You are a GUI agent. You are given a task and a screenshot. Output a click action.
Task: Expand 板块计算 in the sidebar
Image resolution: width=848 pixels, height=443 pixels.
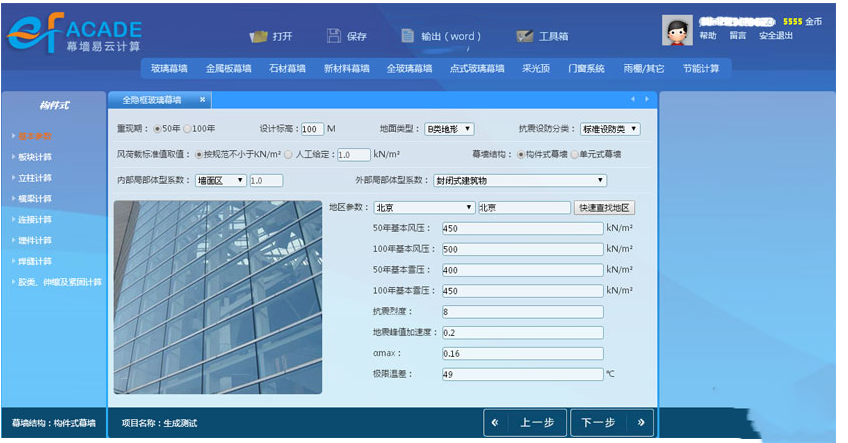[35, 157]
